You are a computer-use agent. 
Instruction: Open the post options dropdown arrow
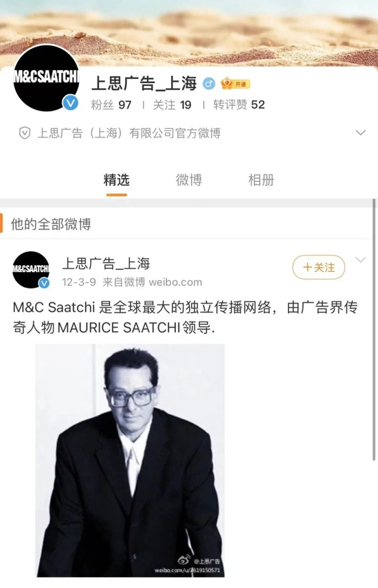360,260
